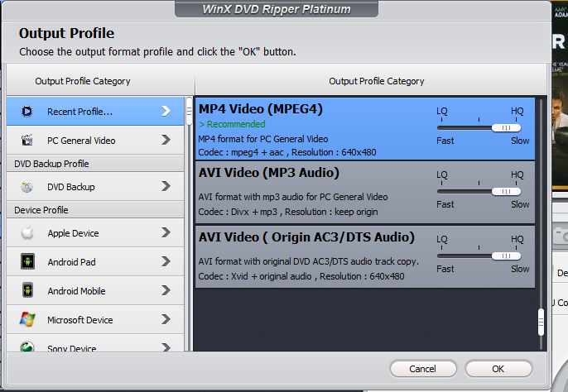Select MP4 Video (MPEG4) profile title
Screen dimensions: 568x392
[x=261, y=109]
